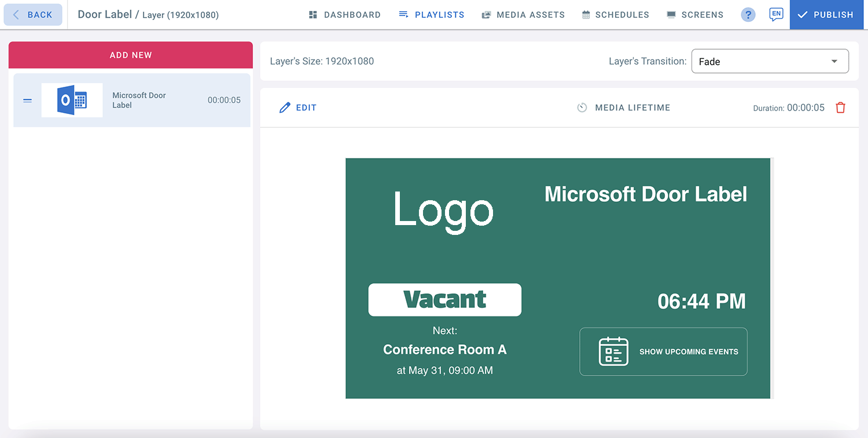Click the Duration value 00:00:05
The height and width of the screenshot is (438, 868).
(x=806, y=108)
